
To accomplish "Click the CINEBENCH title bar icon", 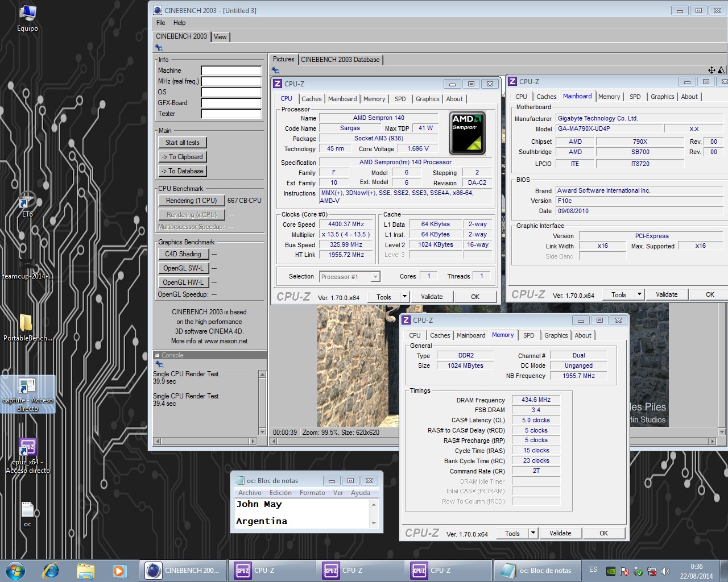I will point(158,10).
